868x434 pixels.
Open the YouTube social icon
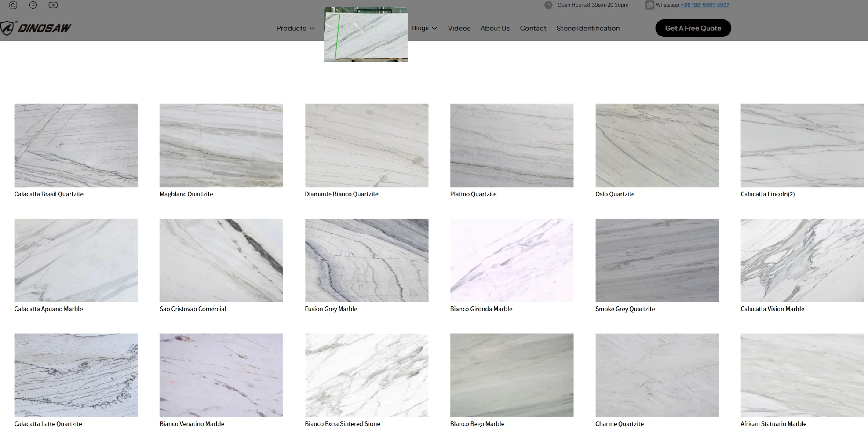click(53, 5)
